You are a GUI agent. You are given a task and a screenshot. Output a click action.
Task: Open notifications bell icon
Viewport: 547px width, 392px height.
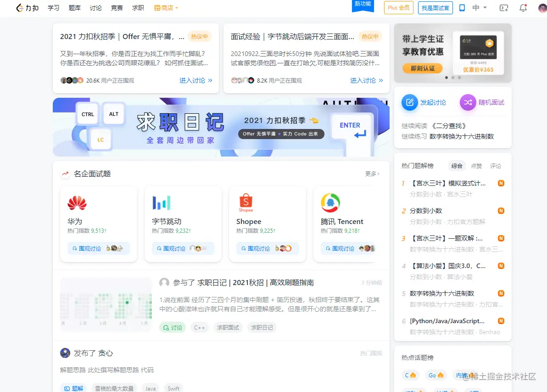[x=523, y=8]
